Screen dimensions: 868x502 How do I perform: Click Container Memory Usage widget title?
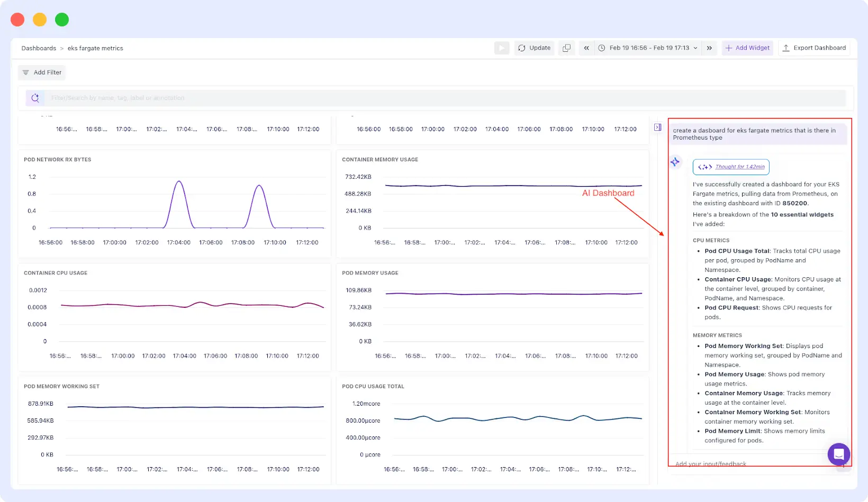(x=380, y=160)
